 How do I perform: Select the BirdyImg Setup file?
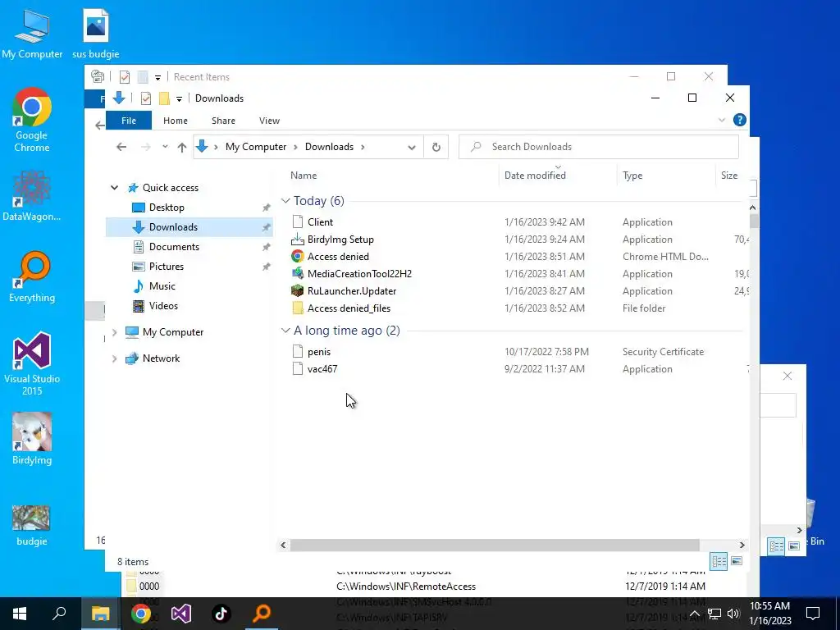(340, 240)
